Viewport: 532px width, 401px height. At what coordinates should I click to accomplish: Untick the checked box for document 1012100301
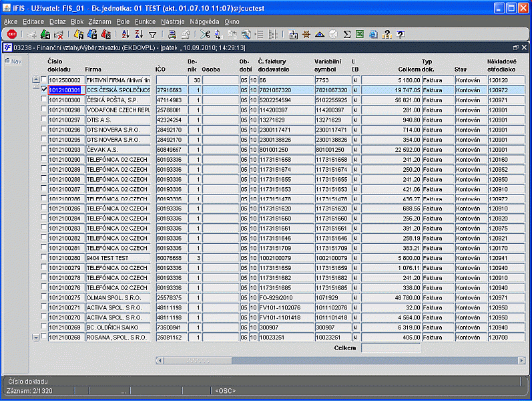point(43,89)
